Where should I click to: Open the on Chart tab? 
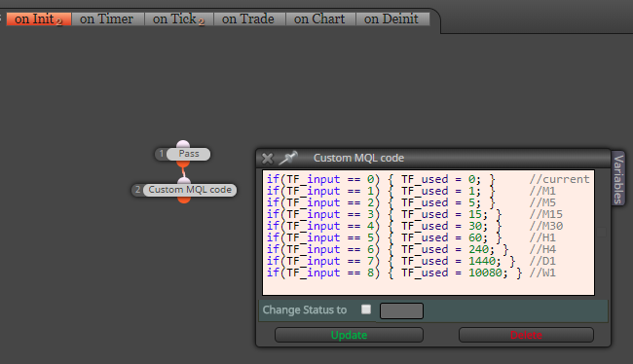320,18
